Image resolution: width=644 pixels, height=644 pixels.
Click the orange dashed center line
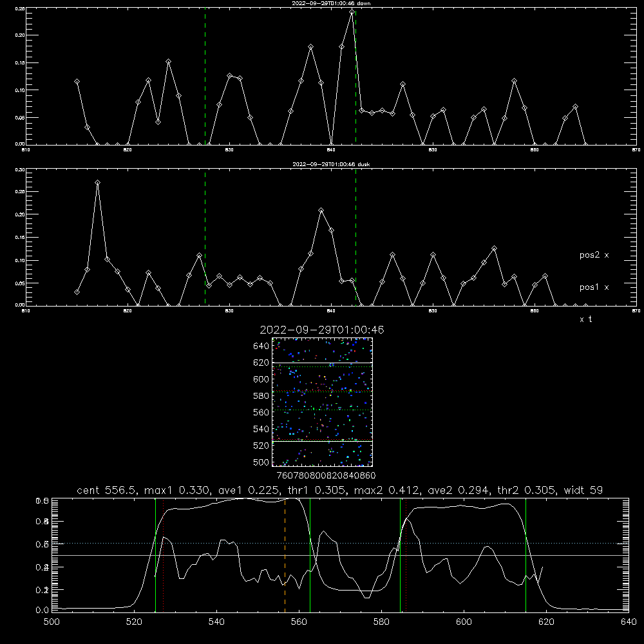pyautogui.click(x=285, y=555)
